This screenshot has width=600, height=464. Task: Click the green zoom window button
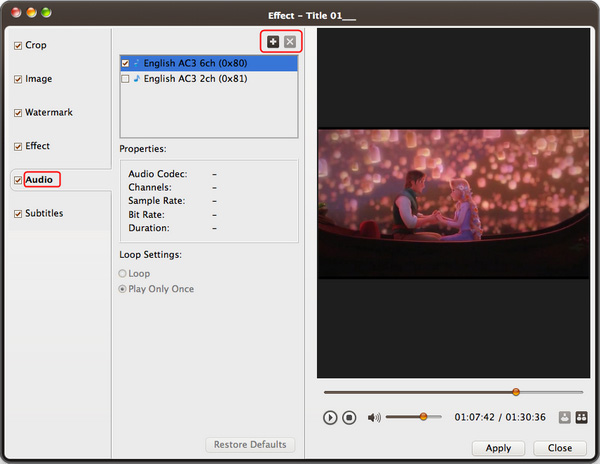[x=46, y=13]
